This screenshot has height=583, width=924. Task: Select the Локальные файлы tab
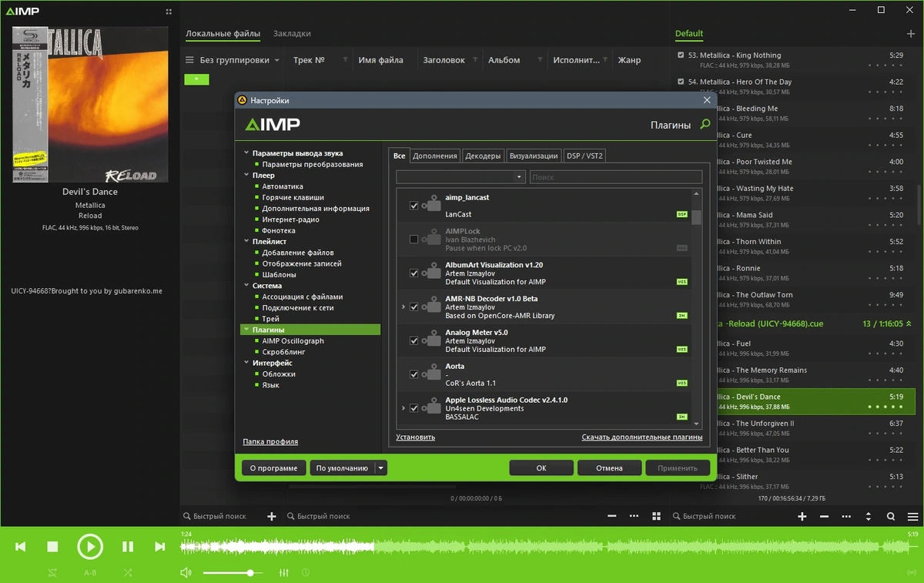pyautogui.click(x=223, y=34)
